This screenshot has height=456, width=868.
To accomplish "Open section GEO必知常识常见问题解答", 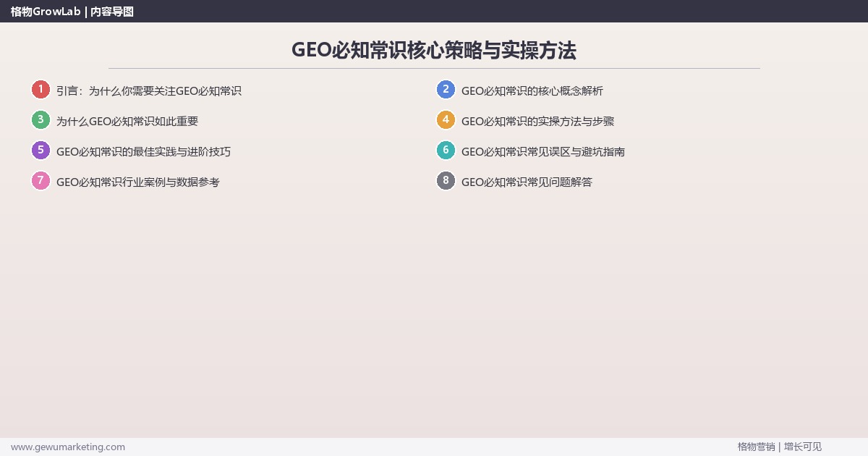I will (x=527, y=182).
